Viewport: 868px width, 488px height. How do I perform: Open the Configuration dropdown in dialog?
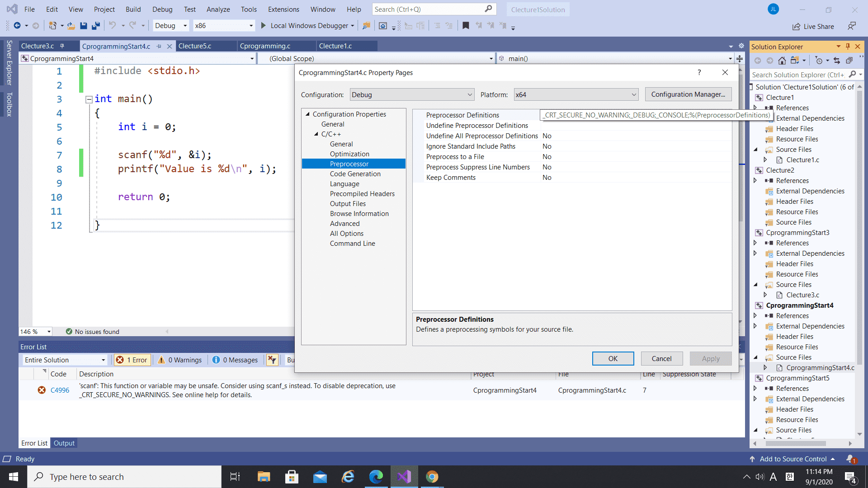click(x=412, y=95)
